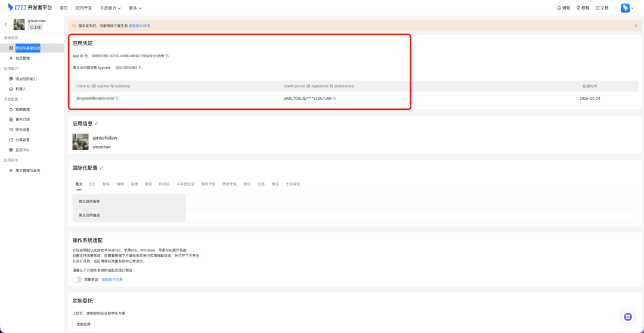The width and height of the screenshot is (644, 333).
Task: Click the gmsshclaw sidebar app thumbnail
Action: [19, 24]
